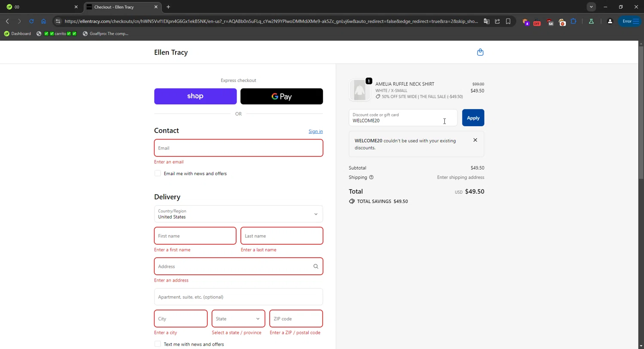Focus the City field
Screen dimensions: 644x349
[181, 319]
